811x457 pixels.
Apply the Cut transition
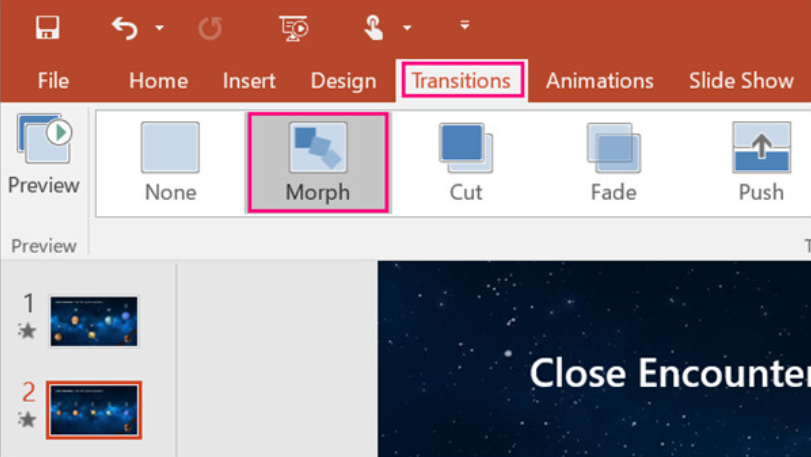click(466, 162)
